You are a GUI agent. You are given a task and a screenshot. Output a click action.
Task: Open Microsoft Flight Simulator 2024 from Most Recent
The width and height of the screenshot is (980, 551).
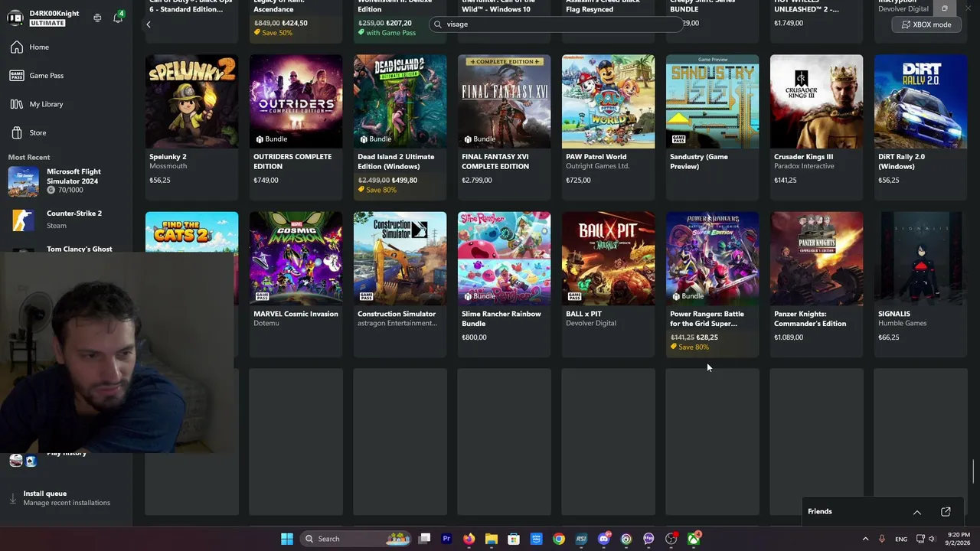pos(66,181)
